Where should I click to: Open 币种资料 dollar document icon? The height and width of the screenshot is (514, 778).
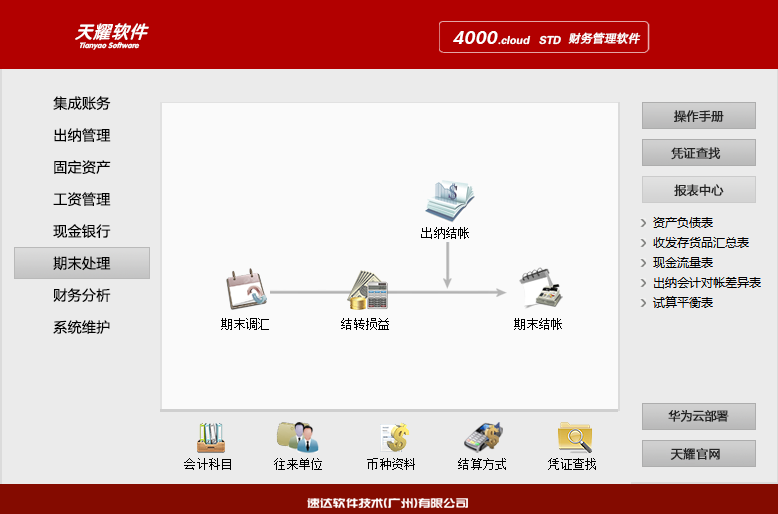tap(394, 438)
